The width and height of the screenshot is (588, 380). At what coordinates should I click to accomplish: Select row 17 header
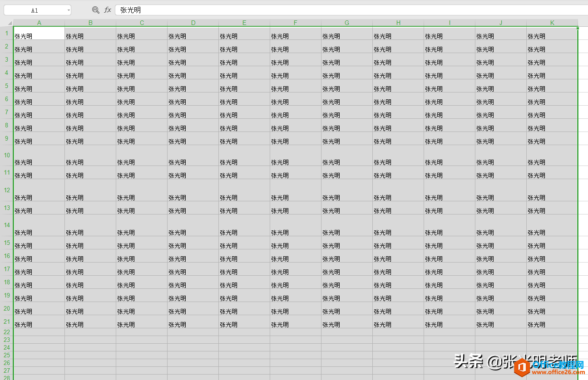point(7,269)
